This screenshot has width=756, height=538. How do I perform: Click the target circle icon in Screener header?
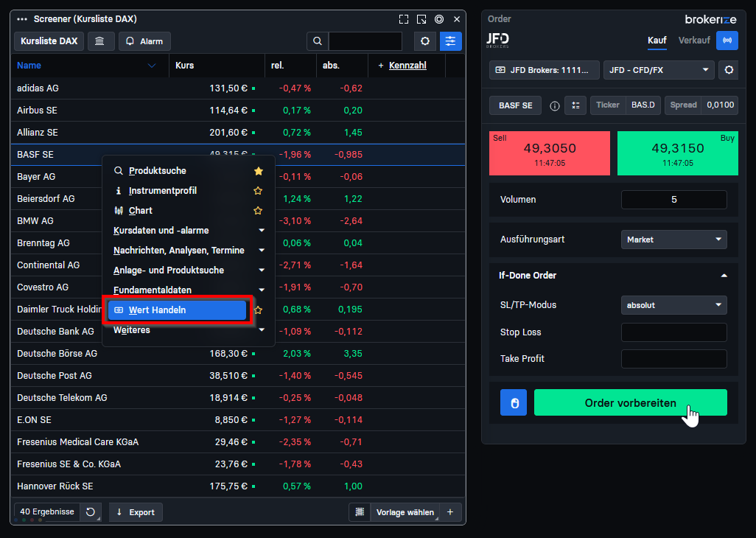tap(438, 19)
